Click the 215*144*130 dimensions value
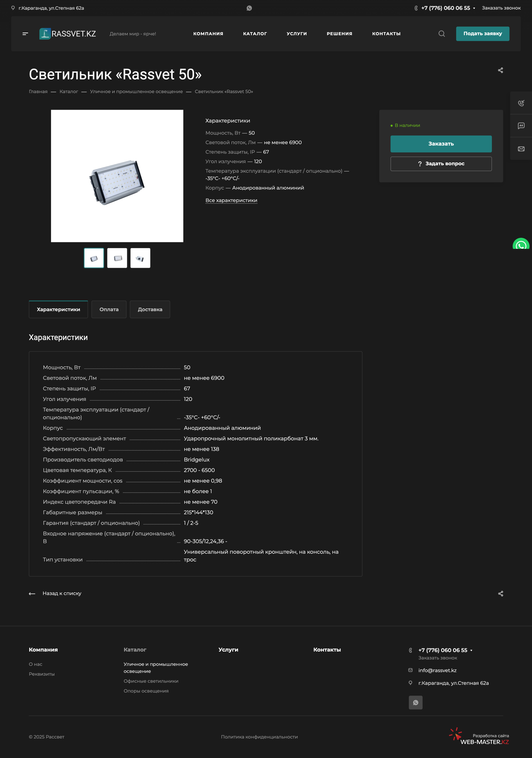The image size is (532, 758). (198, 512)
